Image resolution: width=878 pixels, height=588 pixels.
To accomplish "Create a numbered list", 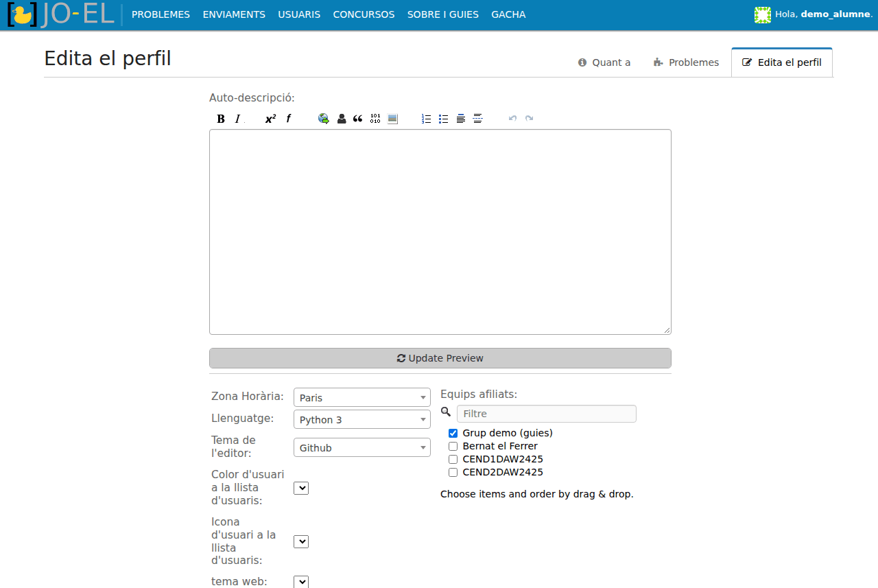I will point(427,119).
